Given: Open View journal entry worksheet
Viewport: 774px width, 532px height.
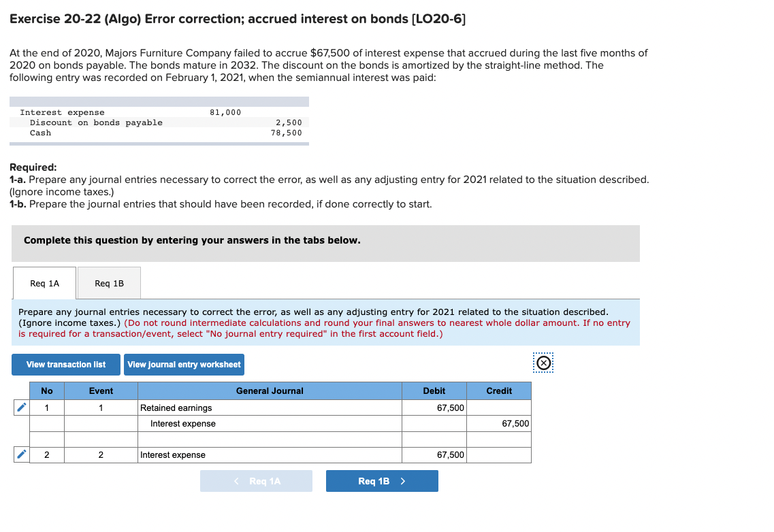Looking at the screenshot, I should (184, 364).
